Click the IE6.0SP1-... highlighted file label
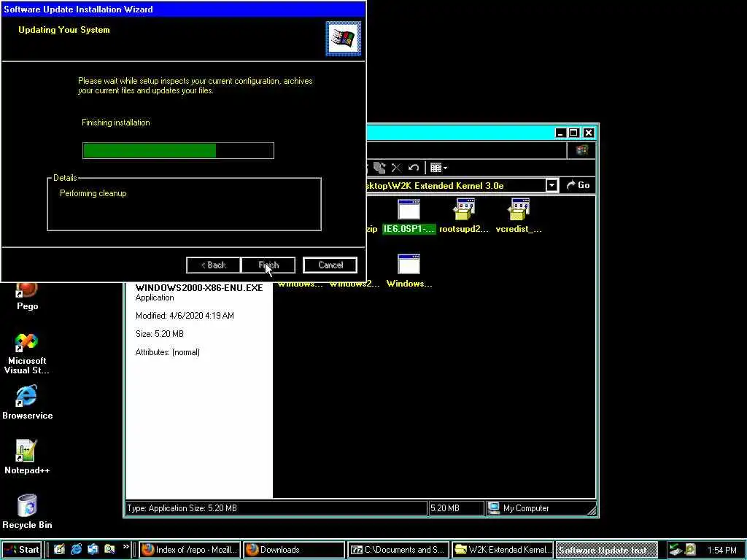Screen dimensions: 747x560 (x=409, y=229)
